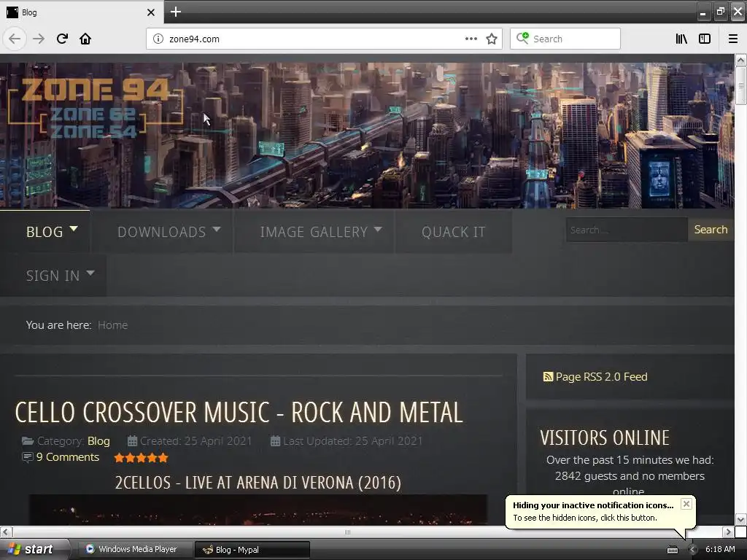Click the five-star article rating
747x560 pixels.
(141, 458)
